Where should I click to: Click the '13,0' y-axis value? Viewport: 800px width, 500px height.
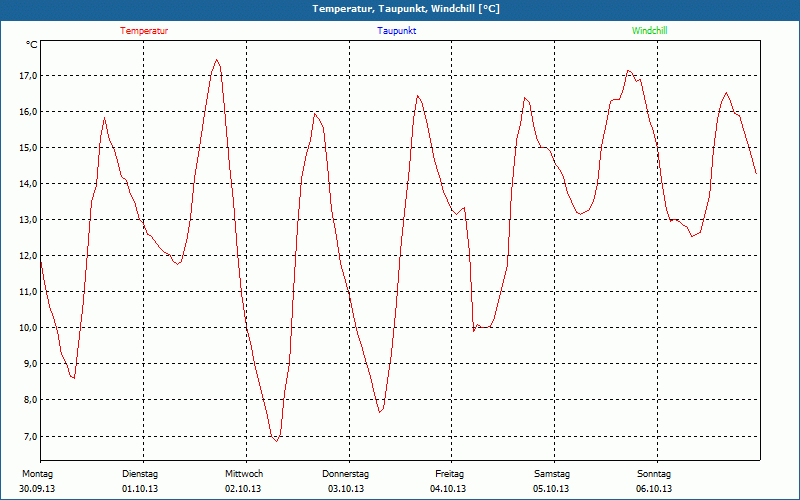pyautogui.click(x=29, y=220)
